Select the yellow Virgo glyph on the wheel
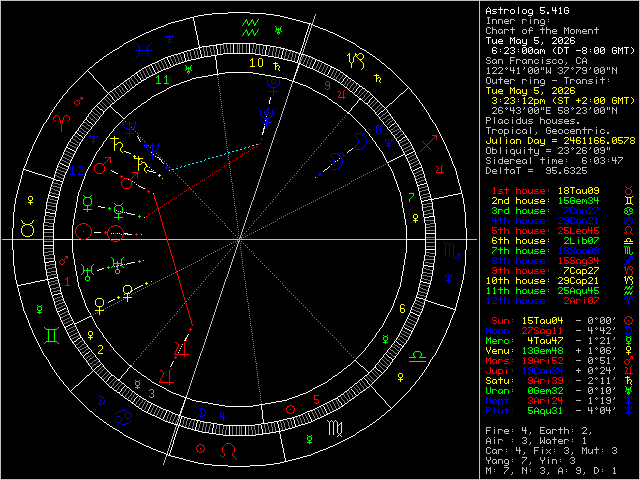 pyautogui.click(x=335, y=428)
